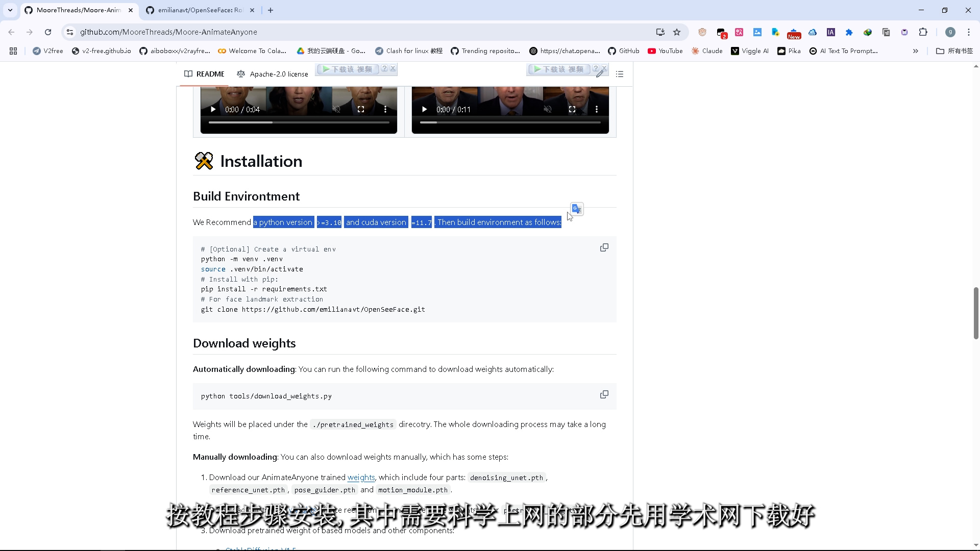Copy the virtual env setup code block

coord(604,247)
